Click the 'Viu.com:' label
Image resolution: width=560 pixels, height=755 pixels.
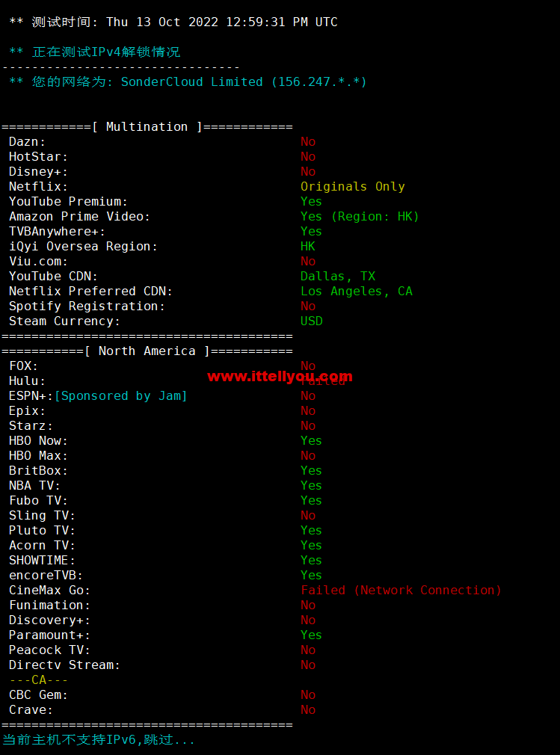pos(39,261)
